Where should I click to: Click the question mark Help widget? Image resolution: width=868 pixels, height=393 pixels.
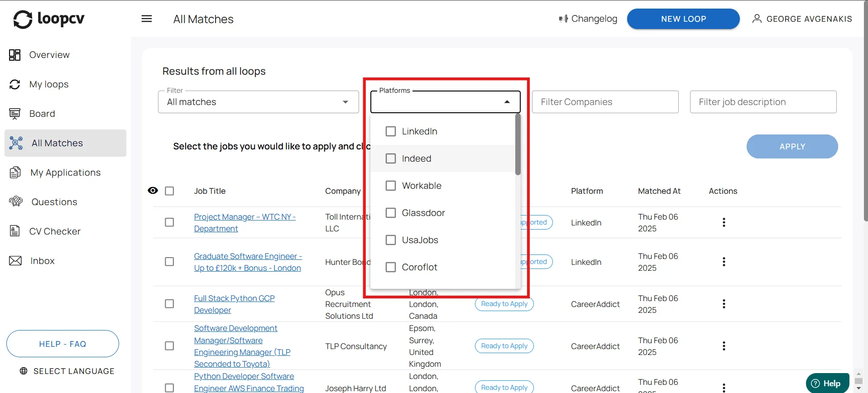point(827,383)
